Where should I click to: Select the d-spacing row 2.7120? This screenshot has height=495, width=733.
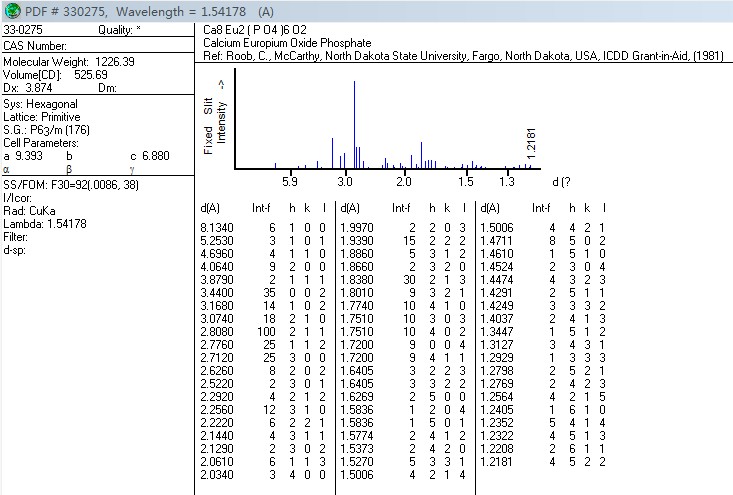pos(263,358)
